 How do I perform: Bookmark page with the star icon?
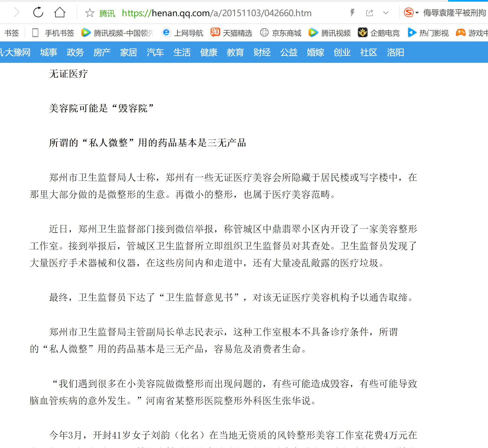click(89, 13)
